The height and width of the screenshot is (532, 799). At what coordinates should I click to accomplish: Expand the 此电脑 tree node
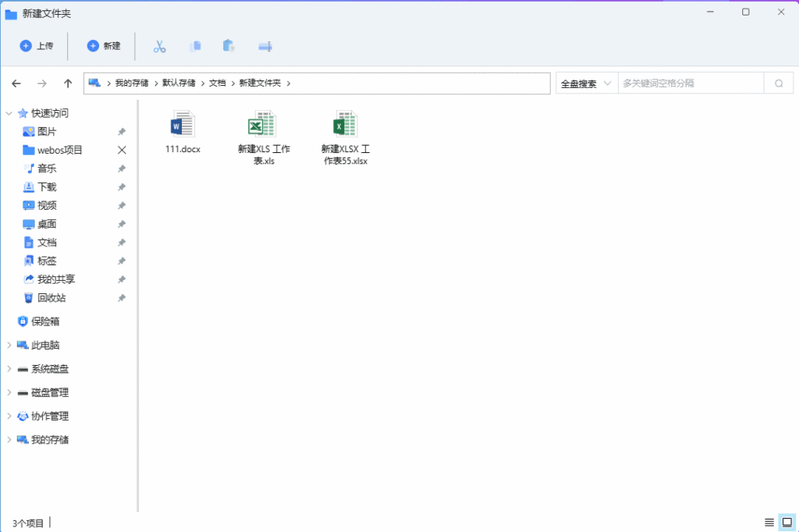tap(9, 345)
